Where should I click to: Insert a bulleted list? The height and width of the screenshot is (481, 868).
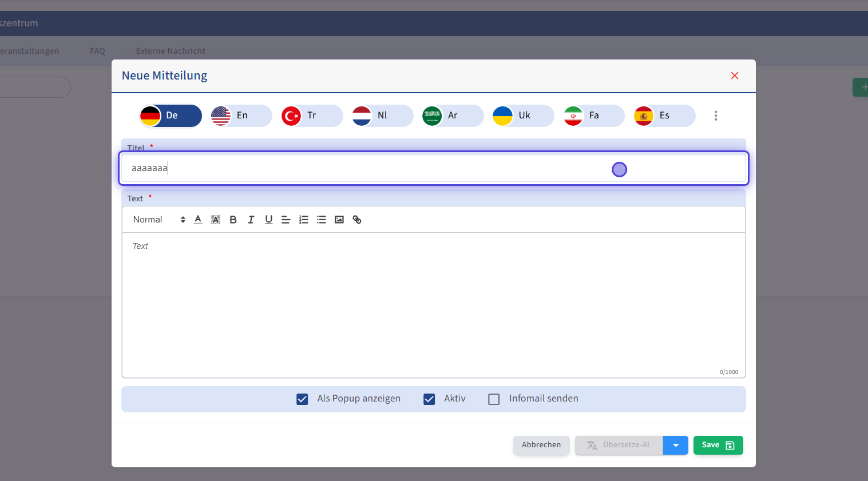click(x=322, y=220)
